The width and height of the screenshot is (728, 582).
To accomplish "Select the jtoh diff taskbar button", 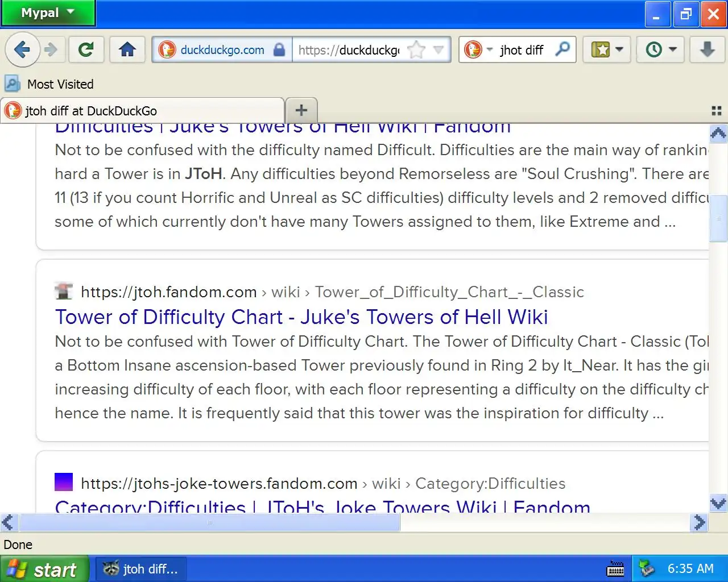I will 140,569.
